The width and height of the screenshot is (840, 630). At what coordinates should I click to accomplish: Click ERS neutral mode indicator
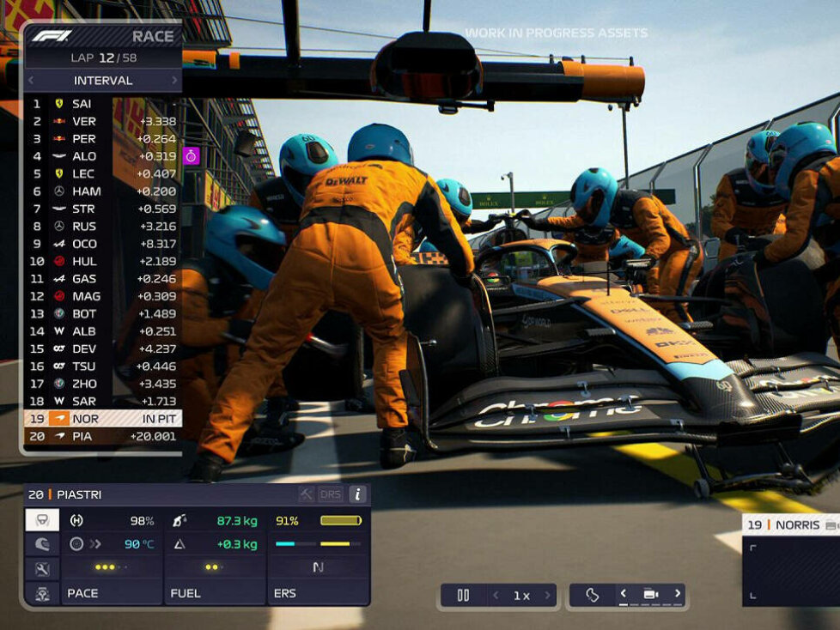point(318,567)
